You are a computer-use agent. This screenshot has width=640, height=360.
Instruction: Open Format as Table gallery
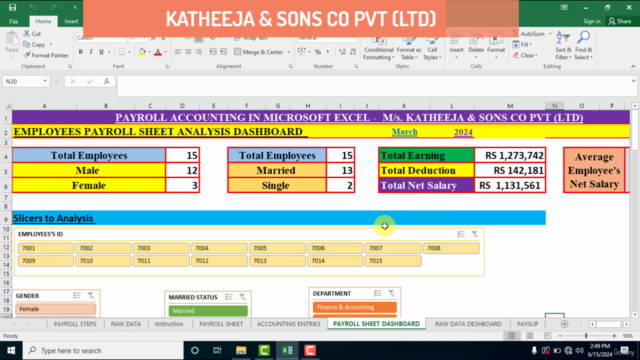pyautogui.click(x=408, y=48)
